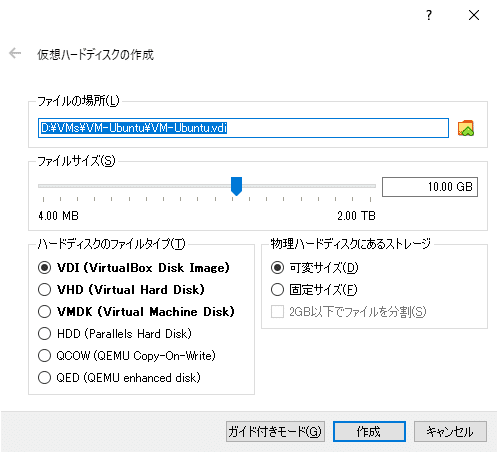498x453 pixels.
Task: Select VDI (VirtualBox Disk Image) option
Action: click(134, 268)
